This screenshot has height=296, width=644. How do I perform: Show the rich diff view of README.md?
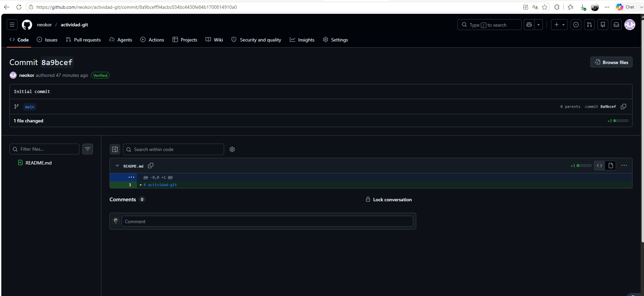click(611, 166)
